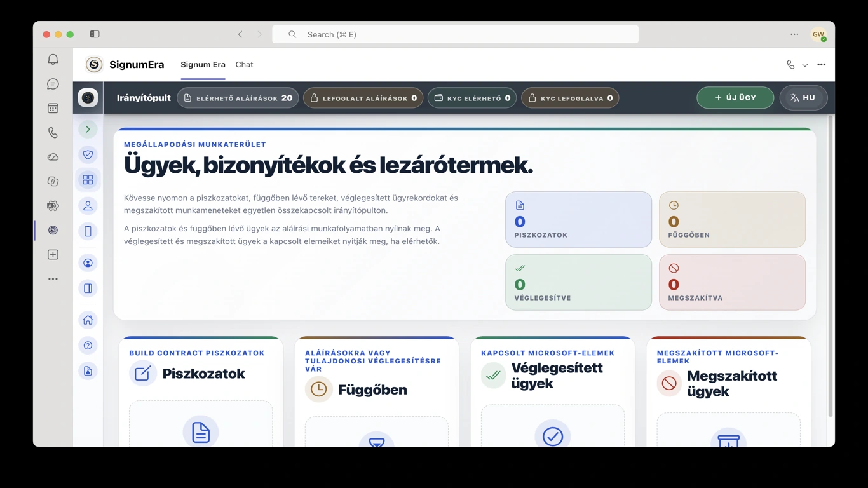Click the Elérhető aláírások 20 pill

point(238,98)
